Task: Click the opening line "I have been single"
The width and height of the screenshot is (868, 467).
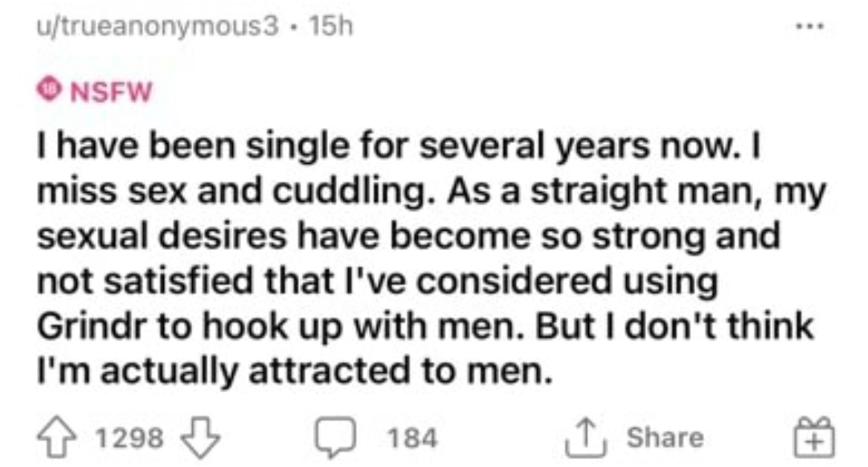Action: (x=193, y=146)
